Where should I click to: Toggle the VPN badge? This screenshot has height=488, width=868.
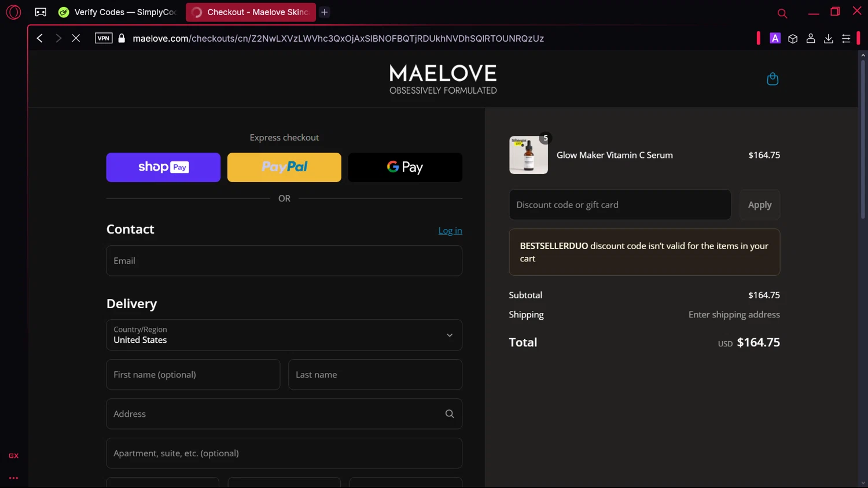[x=104, y=38]
